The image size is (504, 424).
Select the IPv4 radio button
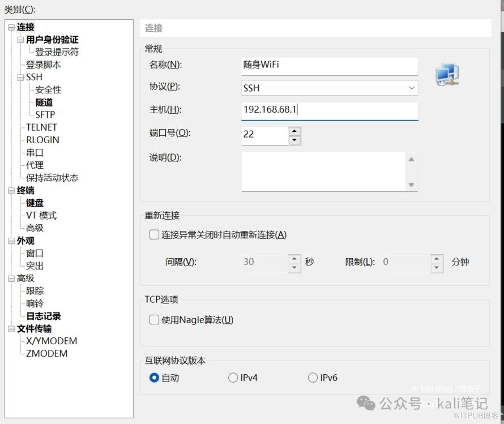tap(233, 378)
